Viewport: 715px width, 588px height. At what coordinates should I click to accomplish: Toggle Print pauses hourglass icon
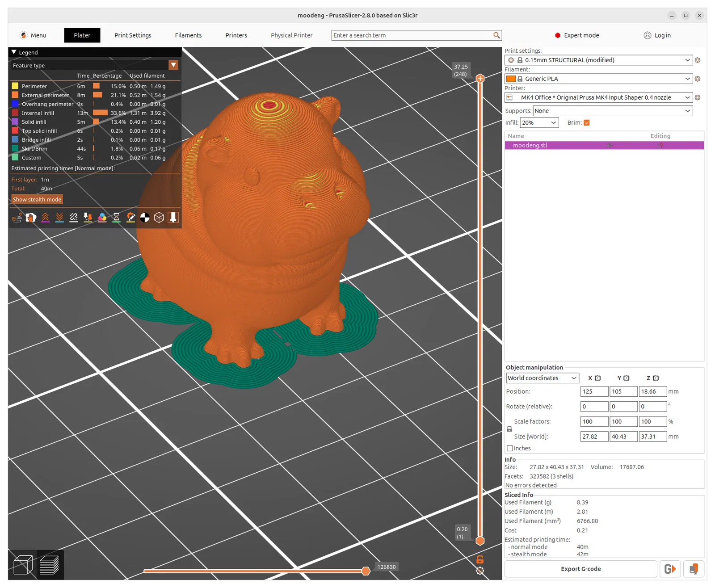[116, 218]
